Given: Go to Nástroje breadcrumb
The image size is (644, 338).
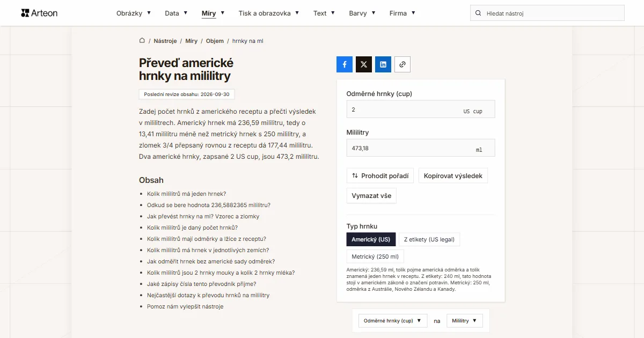Looking at the screenshot, I should tap(165, 41).
